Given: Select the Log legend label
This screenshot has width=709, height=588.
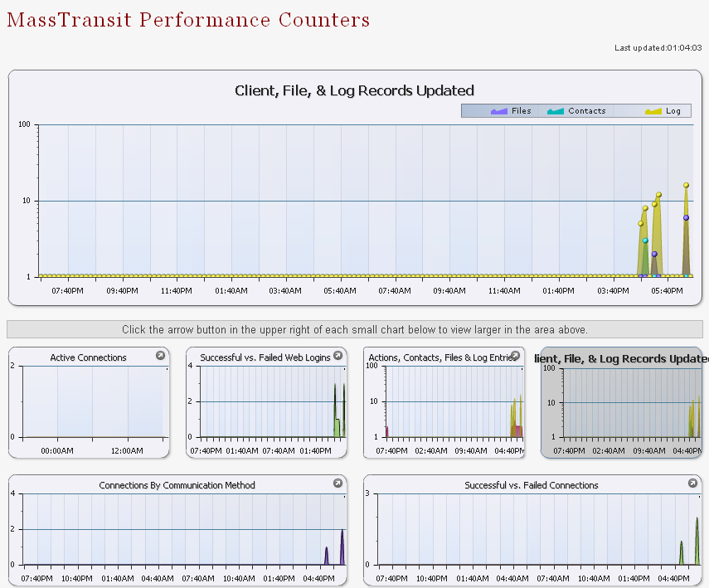Looking at the screenshot, I should (673, 111).
